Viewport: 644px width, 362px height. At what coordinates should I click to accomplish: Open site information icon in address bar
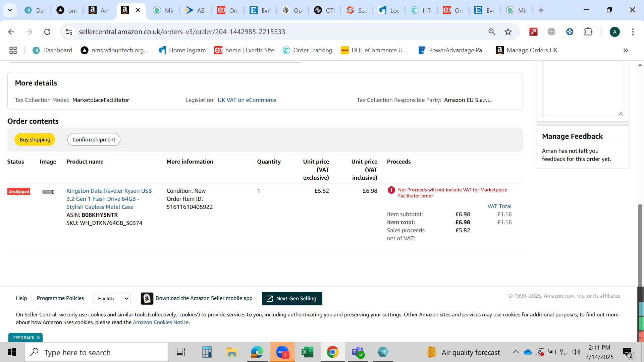(69, 32)
